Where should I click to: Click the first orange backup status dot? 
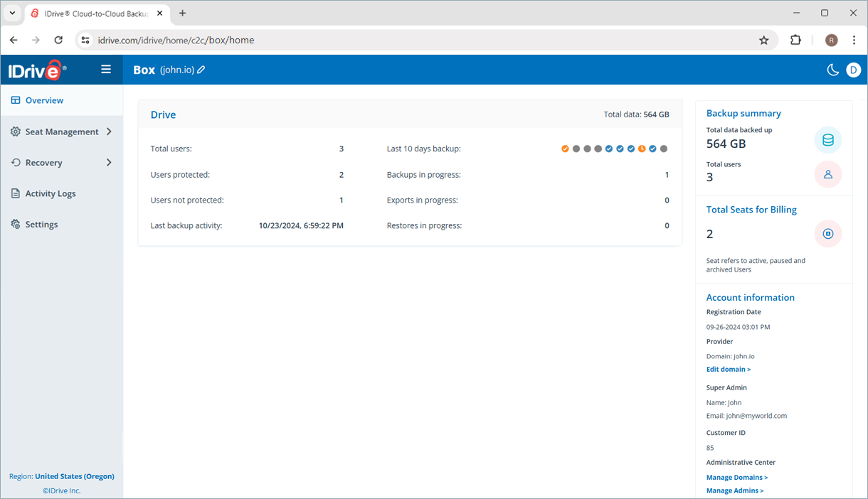point(565,149)
